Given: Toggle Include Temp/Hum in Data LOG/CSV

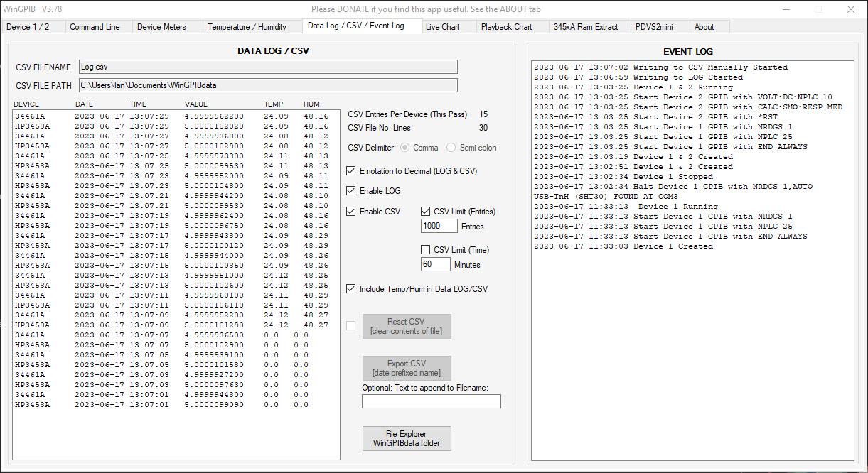Looking at the screenshot, I should click(351, 289).
